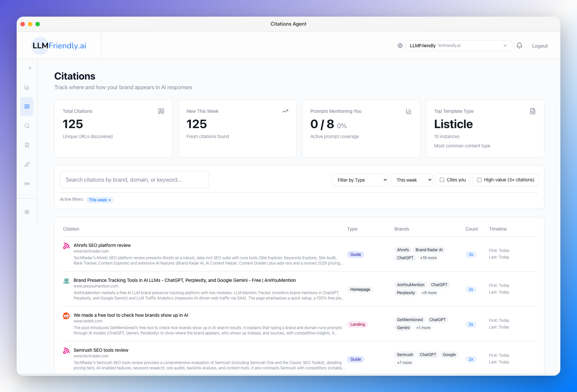Viewport: 577px width, 392px height.
Task: Click the notifications bell icon
Action: point(519,46)
